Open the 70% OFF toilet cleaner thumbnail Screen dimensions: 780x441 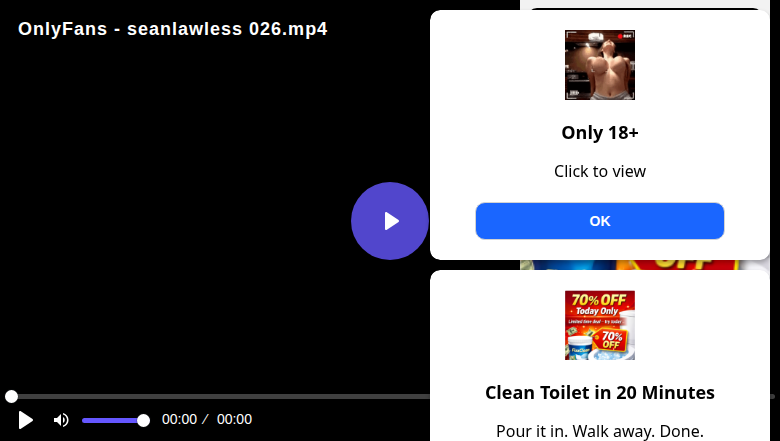coord(599,325)
